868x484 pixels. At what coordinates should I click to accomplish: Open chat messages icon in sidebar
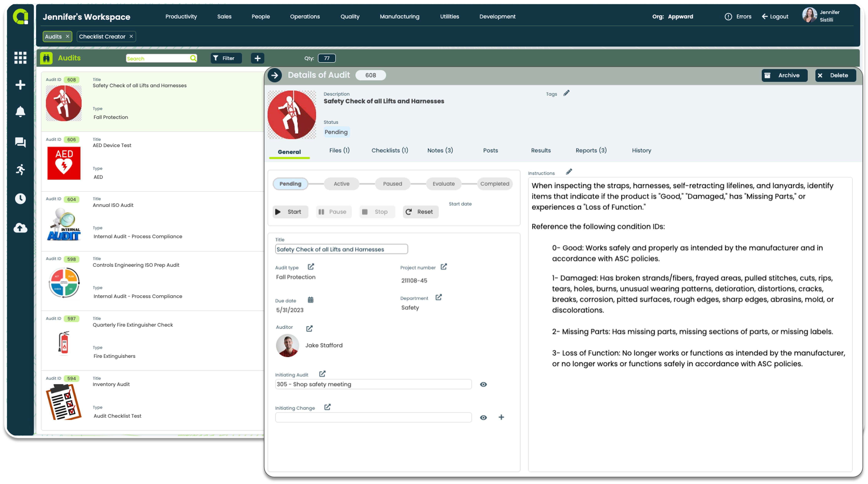point(20,142)
